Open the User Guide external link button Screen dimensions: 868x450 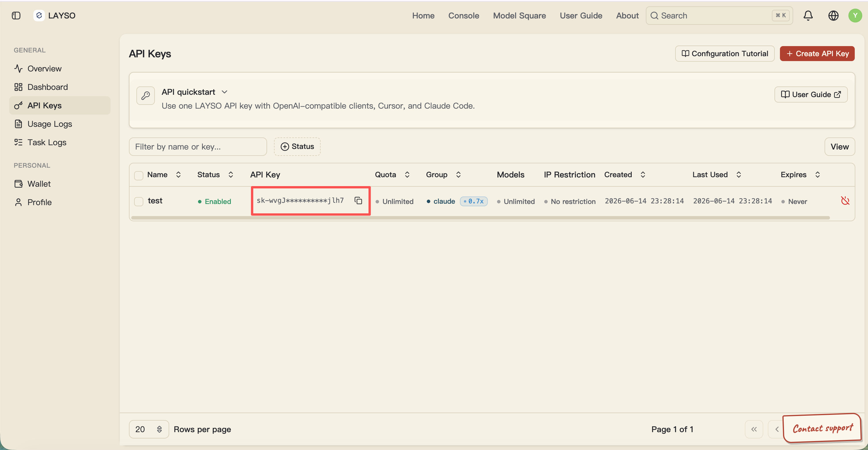pyautogui.click(x=811, y=94)
